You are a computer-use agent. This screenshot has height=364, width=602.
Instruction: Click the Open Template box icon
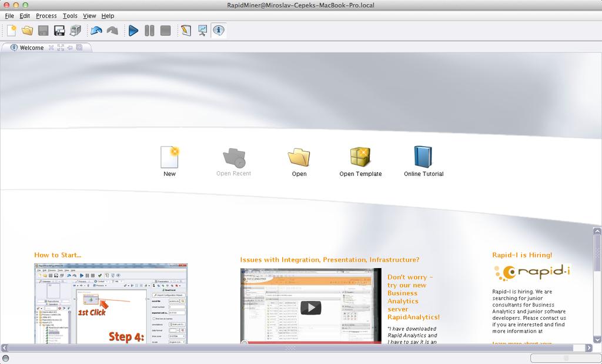(x=360, y=156)
